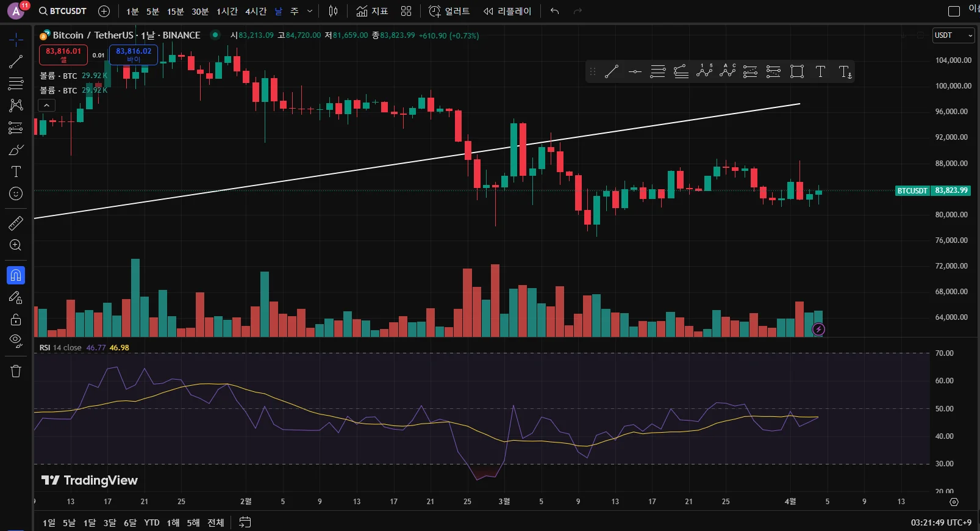Image resolution: width=980 pixels, height=531 pixels.
Task: Toggle lock all drawings padlock
Action: 16,320
